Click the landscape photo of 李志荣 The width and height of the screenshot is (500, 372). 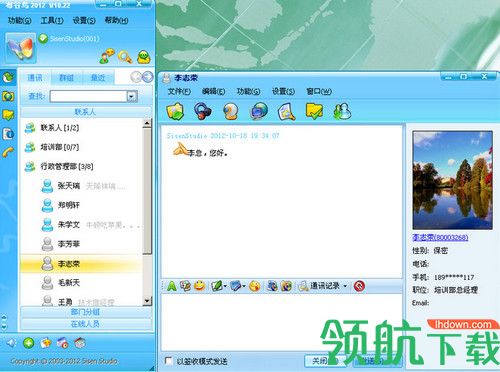(452, 180)
